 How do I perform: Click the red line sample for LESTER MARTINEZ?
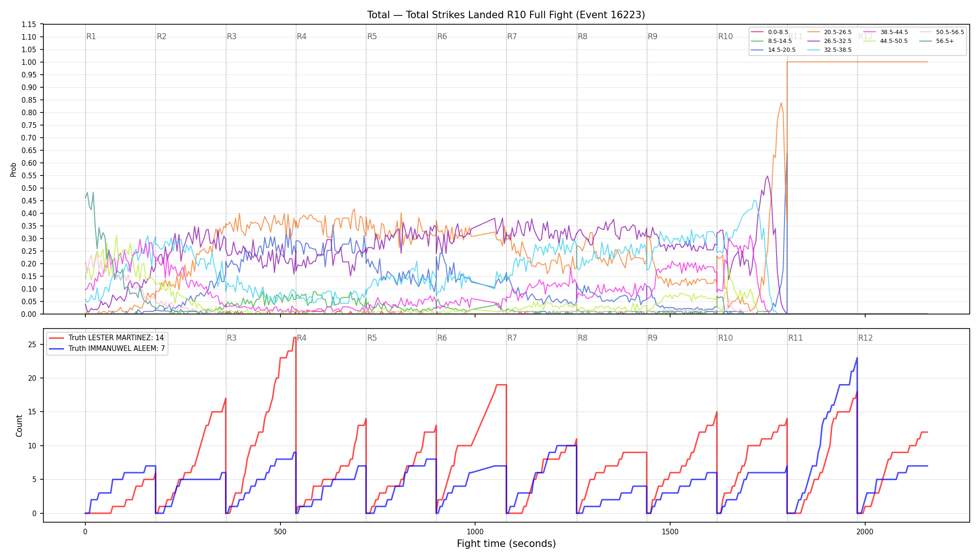click(x=57, y=338)
